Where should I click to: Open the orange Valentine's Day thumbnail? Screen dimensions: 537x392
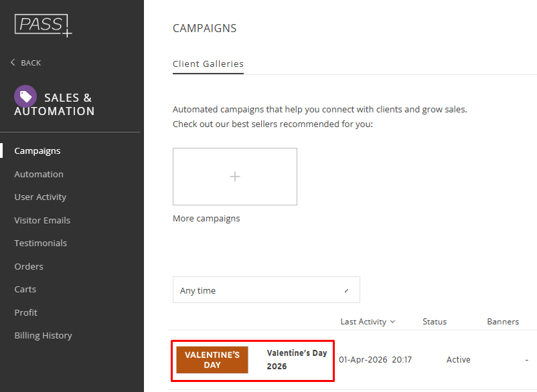212,360
